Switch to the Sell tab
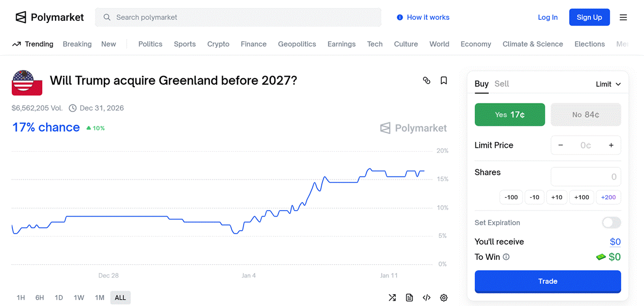 pos(502,84)
